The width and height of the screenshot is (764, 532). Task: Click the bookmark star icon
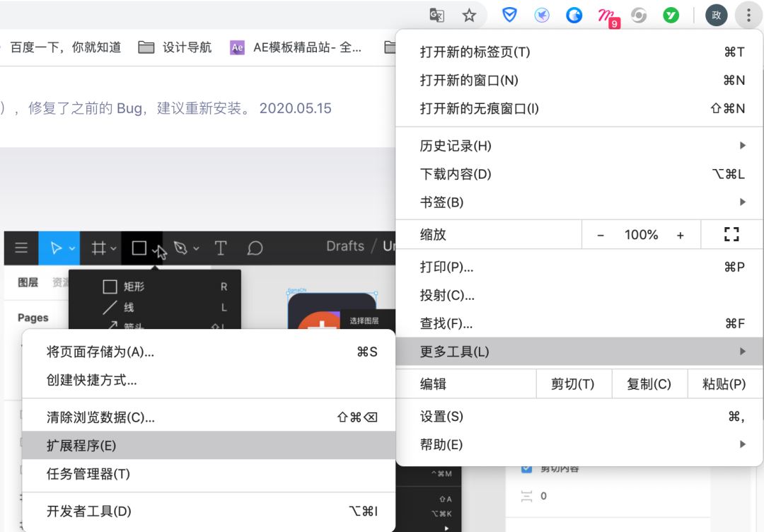469,15
